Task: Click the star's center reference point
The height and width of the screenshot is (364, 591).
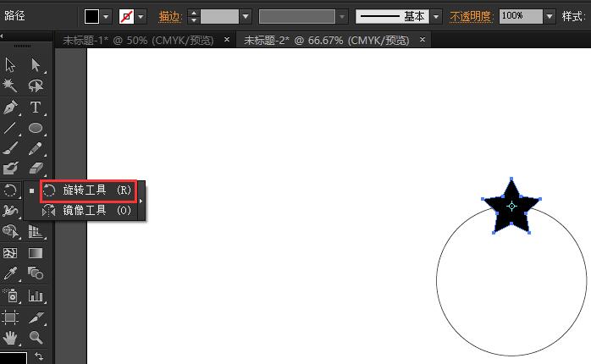Action: tap(511, 206)
